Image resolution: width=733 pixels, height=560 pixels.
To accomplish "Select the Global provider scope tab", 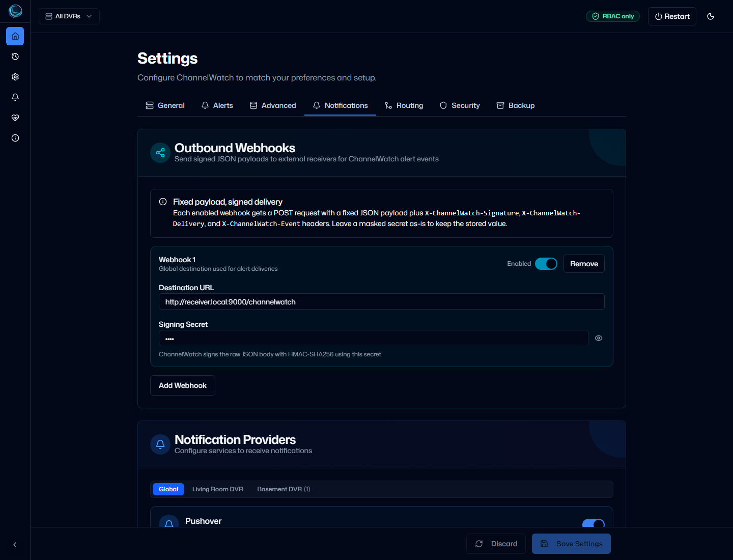I will 168,489.
